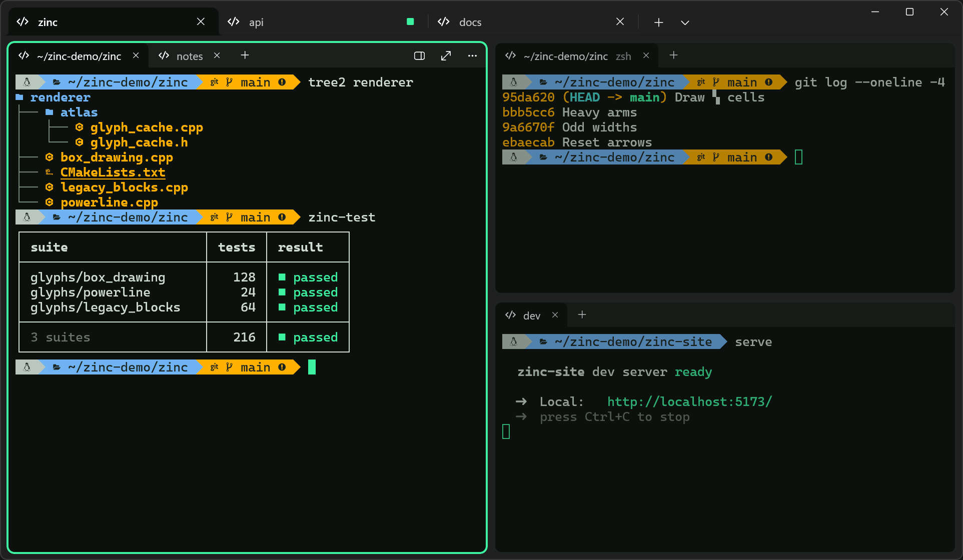
Task: Click commit hash bbb5cc6
Action: click(x=528, y=112)
